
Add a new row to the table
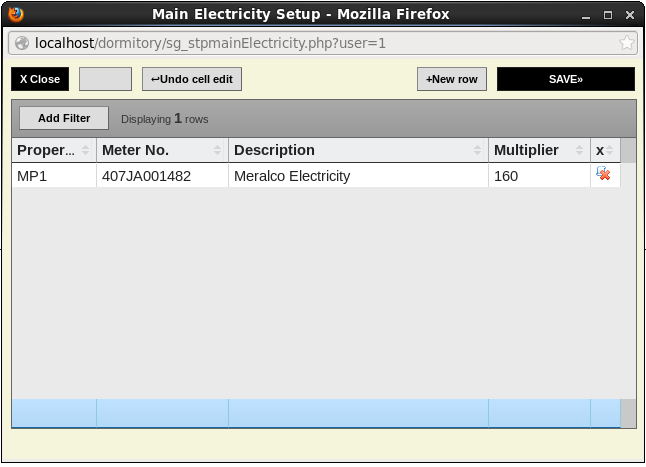pyautogui.click(x=451, y=79)
